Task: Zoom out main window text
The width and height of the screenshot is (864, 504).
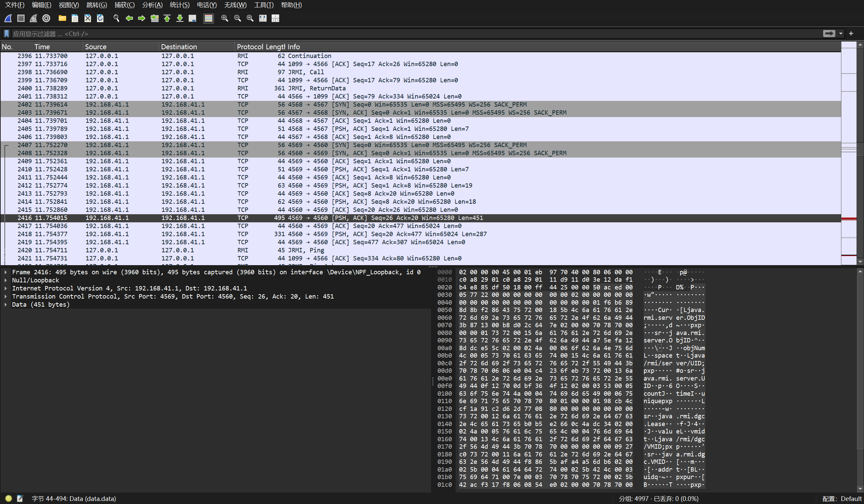Action: pyautogui.click(x=237, y=18)
